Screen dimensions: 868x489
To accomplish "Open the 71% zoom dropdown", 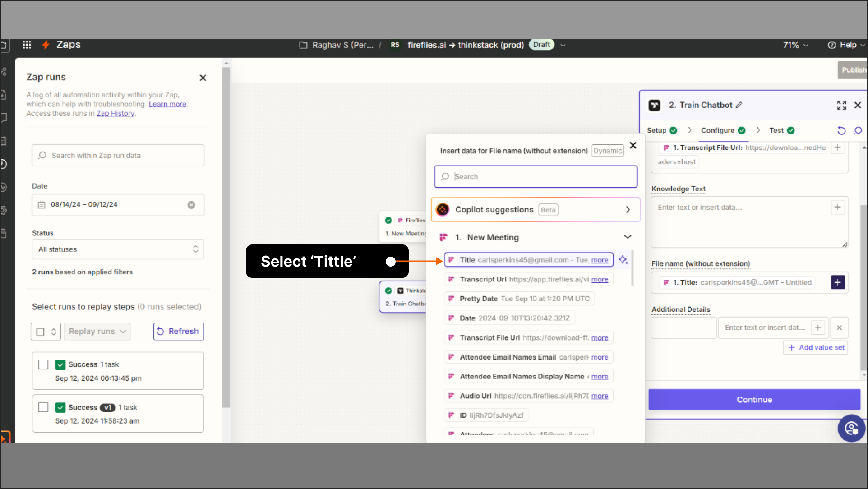I will click(795, 45).
